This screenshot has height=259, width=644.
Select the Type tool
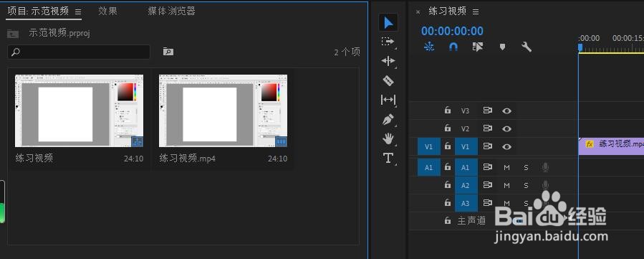[388, 159]
